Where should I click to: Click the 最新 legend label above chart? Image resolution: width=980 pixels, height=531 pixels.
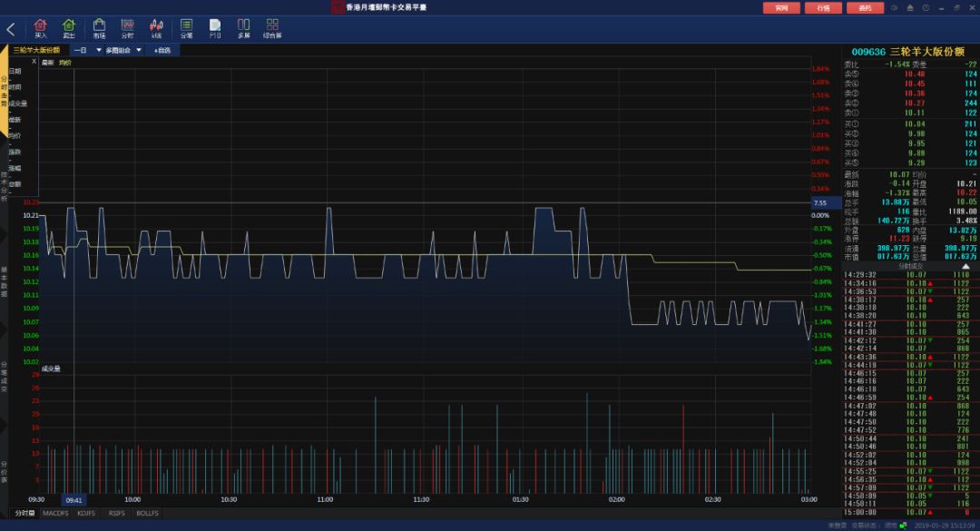(x=47, y=63)
